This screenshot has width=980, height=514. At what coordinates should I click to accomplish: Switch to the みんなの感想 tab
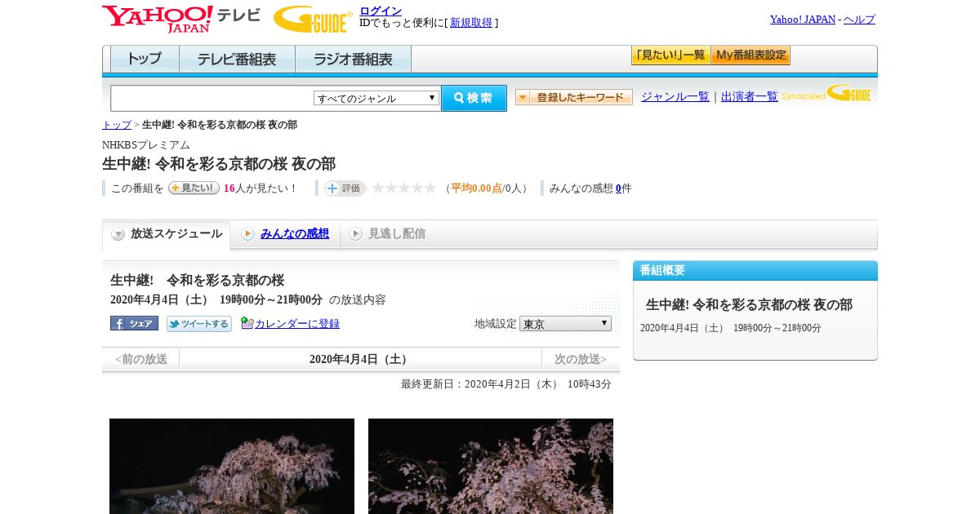point(295,233)
